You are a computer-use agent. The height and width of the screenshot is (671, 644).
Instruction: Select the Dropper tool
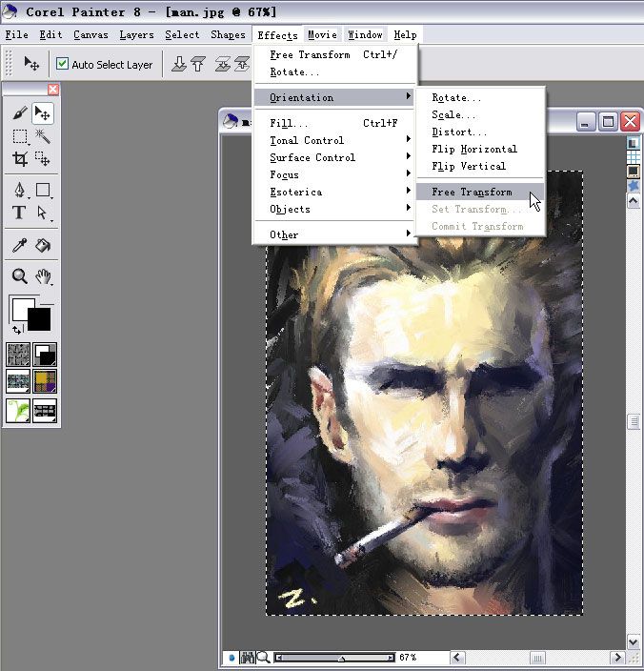coord(20,245)
